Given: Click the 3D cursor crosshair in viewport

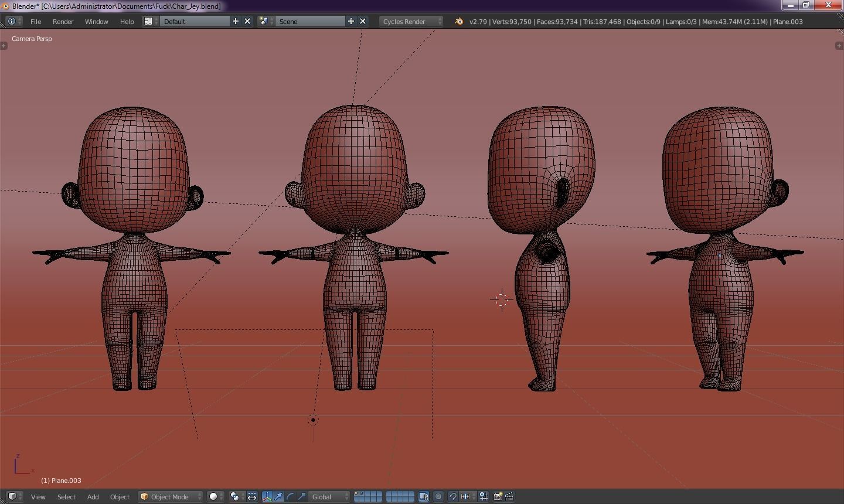Looking at the screenshot, I should pos(502,299).
